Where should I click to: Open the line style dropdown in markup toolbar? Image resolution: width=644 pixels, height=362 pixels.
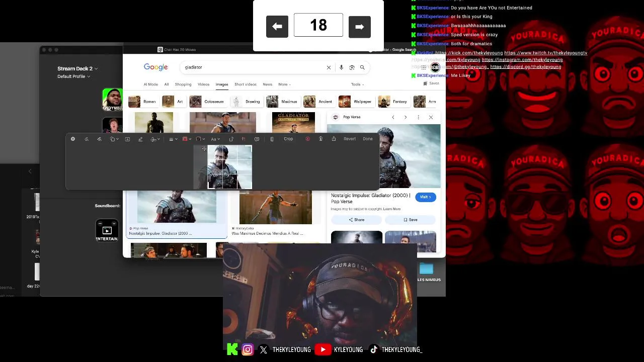[173, 139]
